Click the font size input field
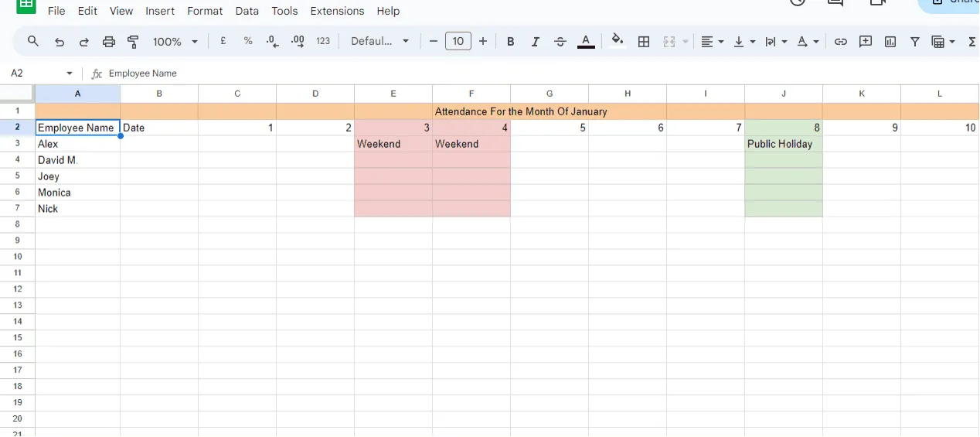980x437 pixels. [458, 42]
